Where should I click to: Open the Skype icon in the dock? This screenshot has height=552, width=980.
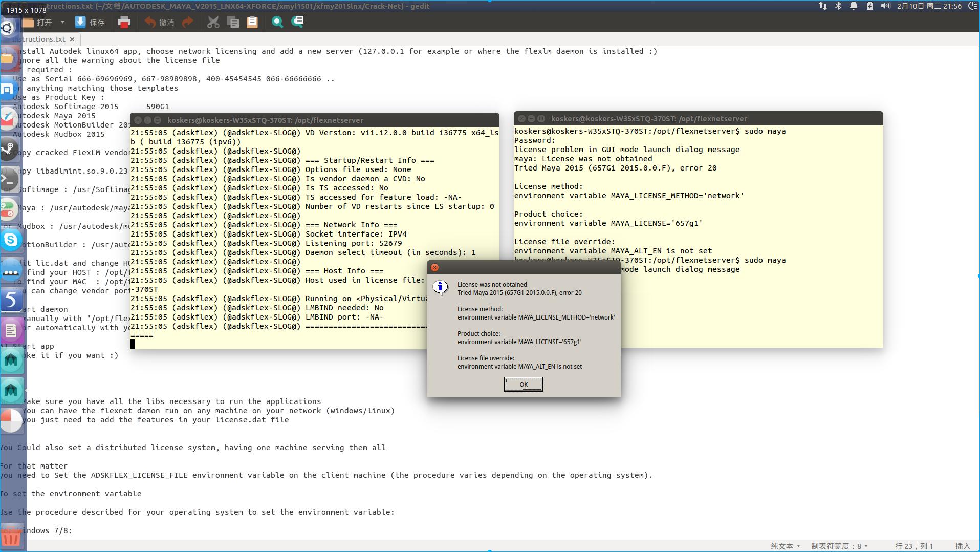[11, 240]
